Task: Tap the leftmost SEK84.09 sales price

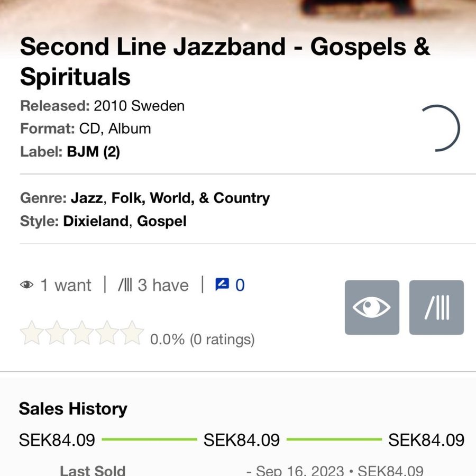Action: [x=57, y=440]
